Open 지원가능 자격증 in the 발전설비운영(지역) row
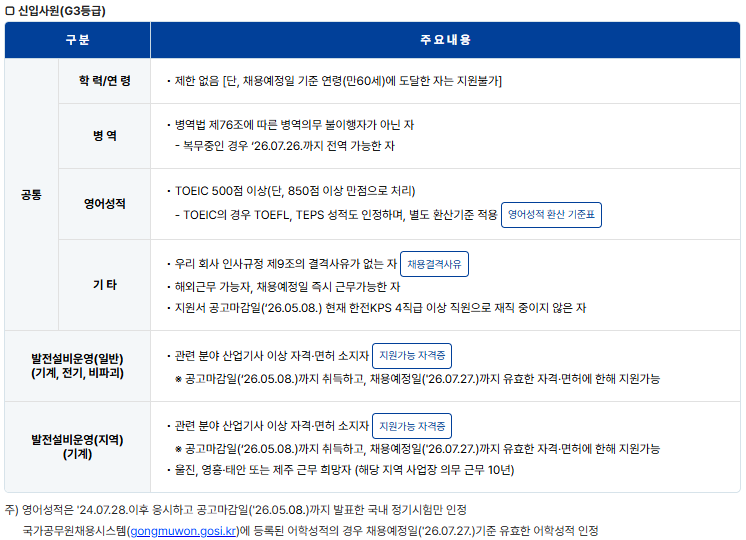This screenshot has width=746, height=540. click(x=411, y=426)
